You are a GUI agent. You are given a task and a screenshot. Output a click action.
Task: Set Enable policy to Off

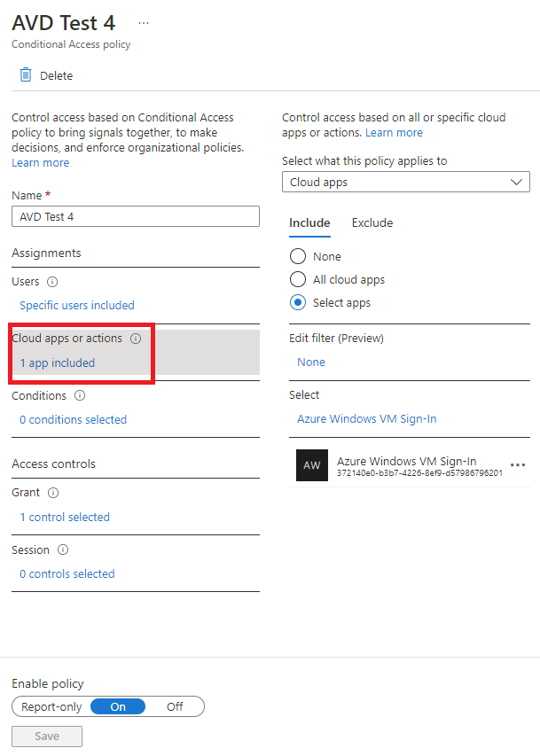175,707
